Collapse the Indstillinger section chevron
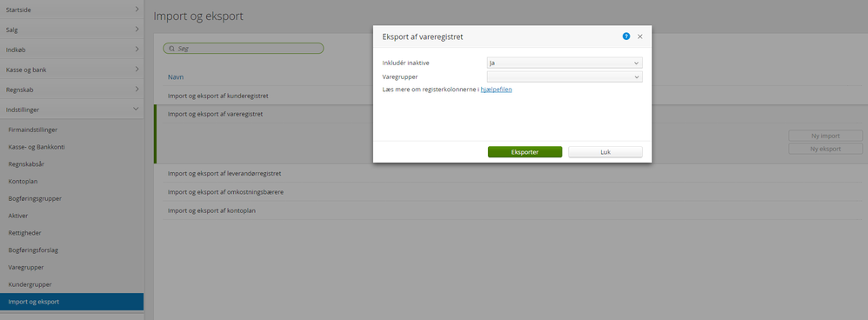This screenshot has height=320, width=868. pos(137,109)
